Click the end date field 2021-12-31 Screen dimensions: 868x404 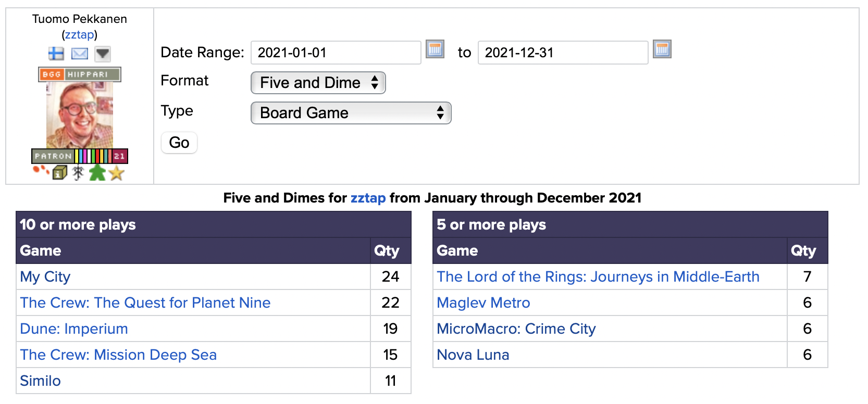pyautogui.click(x=563, y=53)
